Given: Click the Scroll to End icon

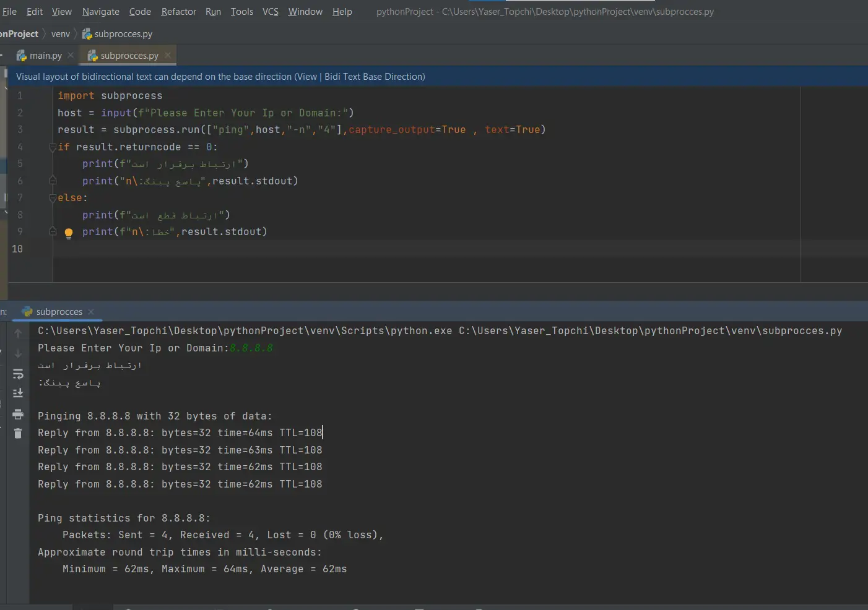Looking at the screenshot, I should click(x=18, y=393).
